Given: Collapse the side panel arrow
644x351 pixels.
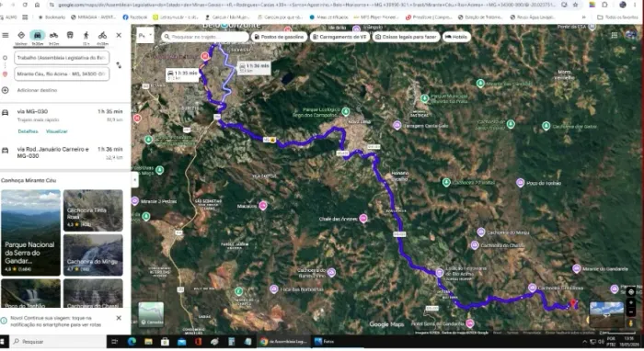Looking at the screenshot, I should point(134,179).
